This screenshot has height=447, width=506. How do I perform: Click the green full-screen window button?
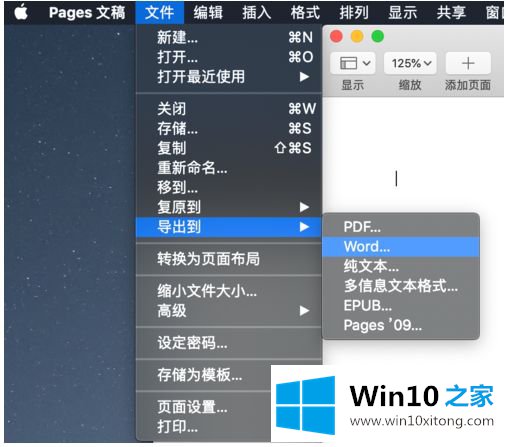point(378,36)
